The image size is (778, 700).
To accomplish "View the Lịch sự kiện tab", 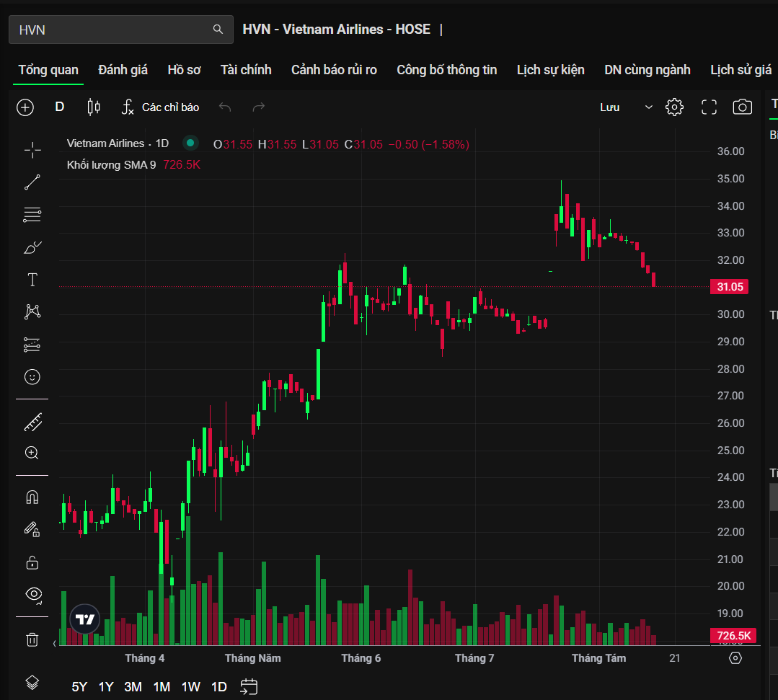I will (550, 70).
